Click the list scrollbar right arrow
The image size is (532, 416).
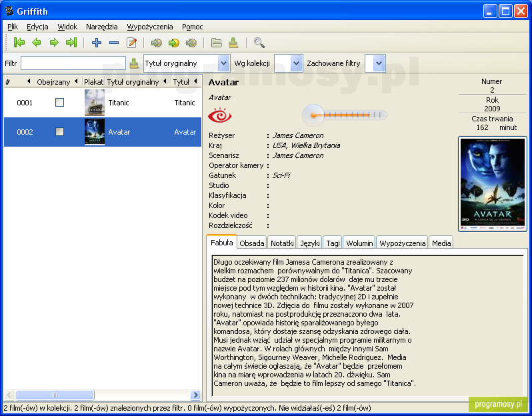[x=195, y=395]
